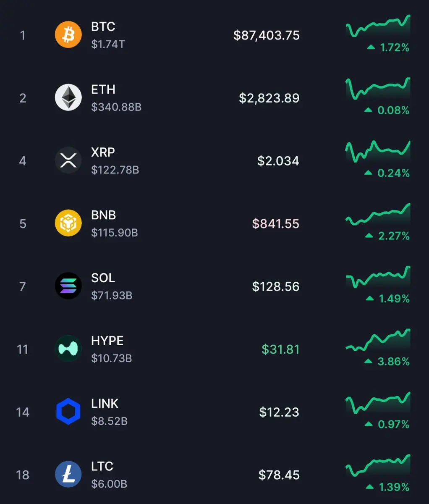Click the HYPE 3.86% change indicator
429x504 pixels.
(x=387, y=362)
